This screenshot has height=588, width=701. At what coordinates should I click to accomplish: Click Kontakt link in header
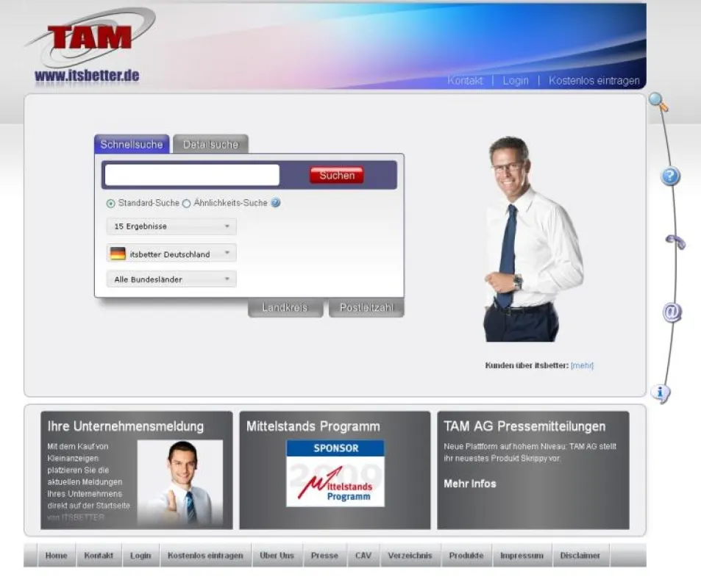tap(465, 81)
